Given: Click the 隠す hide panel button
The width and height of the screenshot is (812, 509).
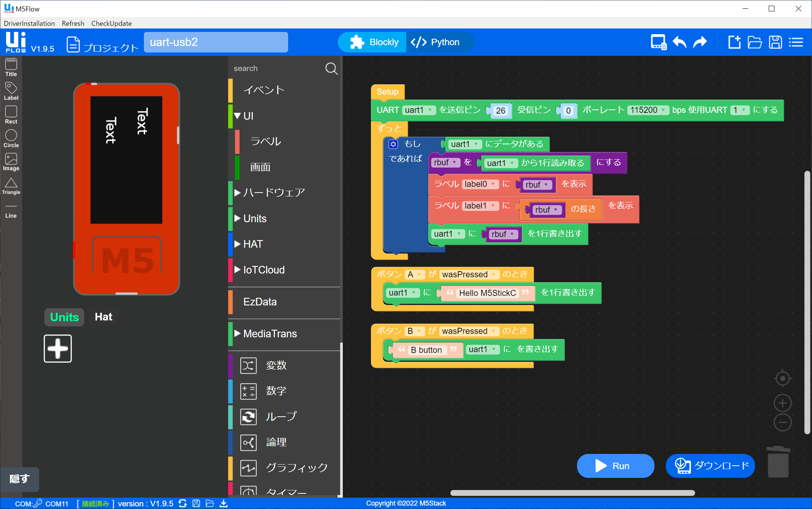Looking at the screenshot, I should (x=19, y=479).
